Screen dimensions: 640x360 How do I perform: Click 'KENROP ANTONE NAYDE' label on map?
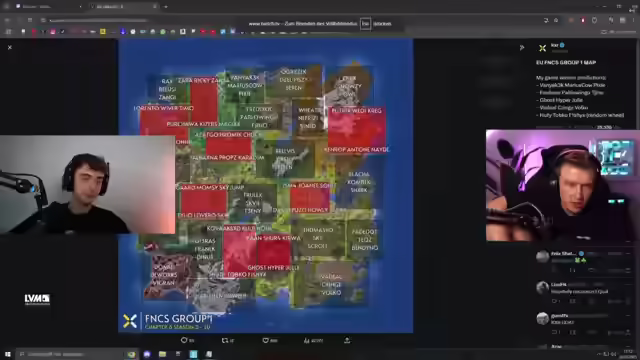(356, 150)
